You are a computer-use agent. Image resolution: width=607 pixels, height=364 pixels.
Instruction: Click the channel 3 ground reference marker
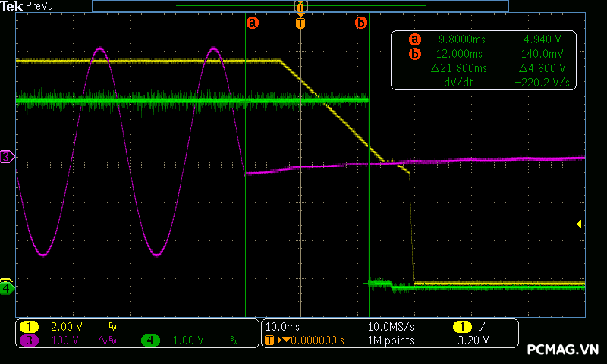pyautogui.click(x=7, y=157)
